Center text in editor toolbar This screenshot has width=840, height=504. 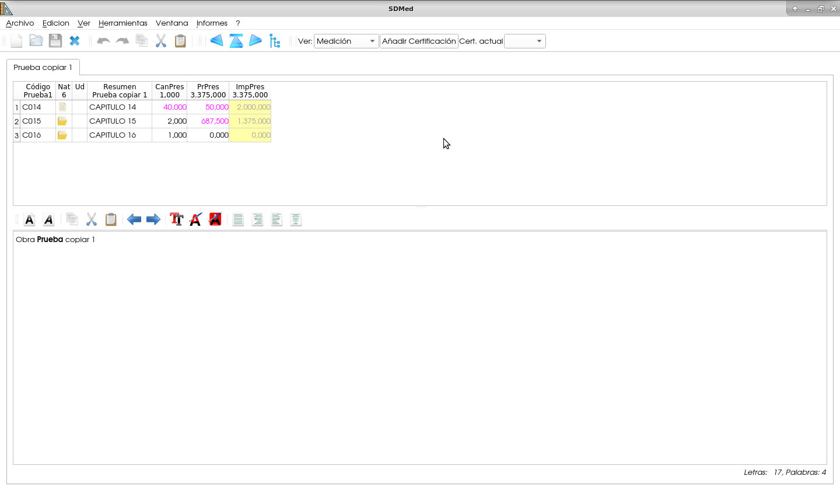pyautogui.click(x=296, y=219)
